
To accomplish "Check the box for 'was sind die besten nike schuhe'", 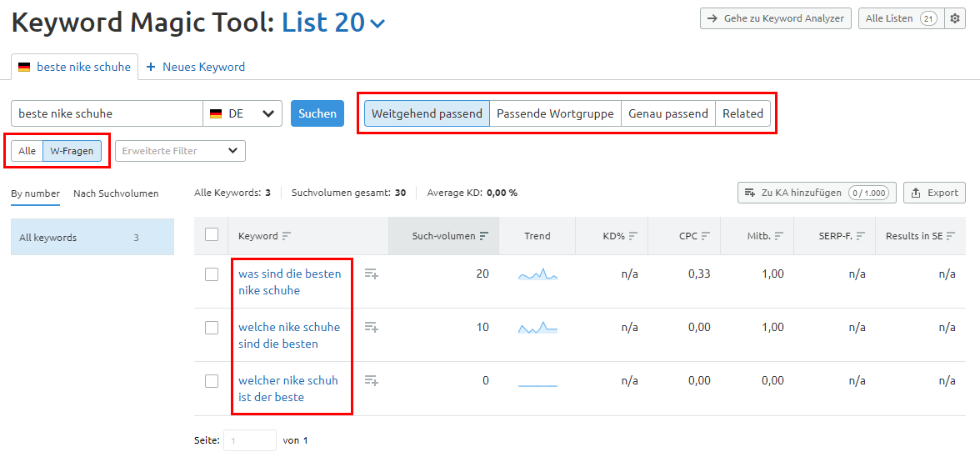I will click(x=212, y=274).
